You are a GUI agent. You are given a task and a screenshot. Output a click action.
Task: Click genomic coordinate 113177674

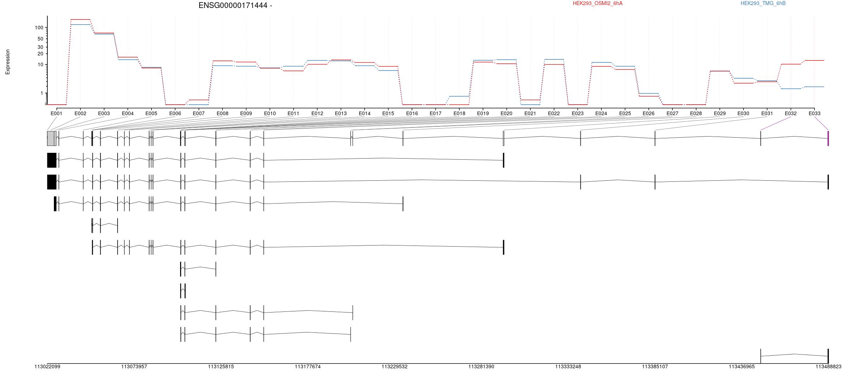coord(308,367)
